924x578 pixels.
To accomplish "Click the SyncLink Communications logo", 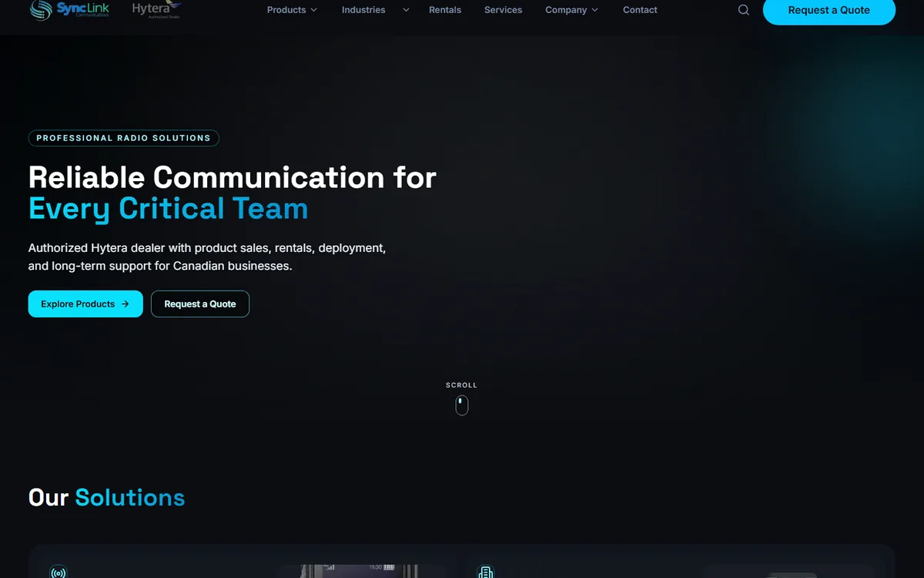I will pos(69,9).
